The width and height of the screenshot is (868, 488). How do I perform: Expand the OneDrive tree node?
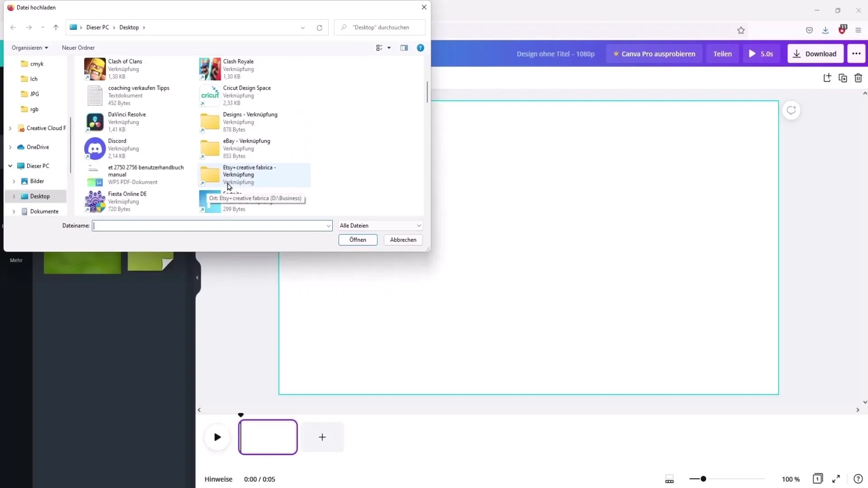[x=10, y=147]
